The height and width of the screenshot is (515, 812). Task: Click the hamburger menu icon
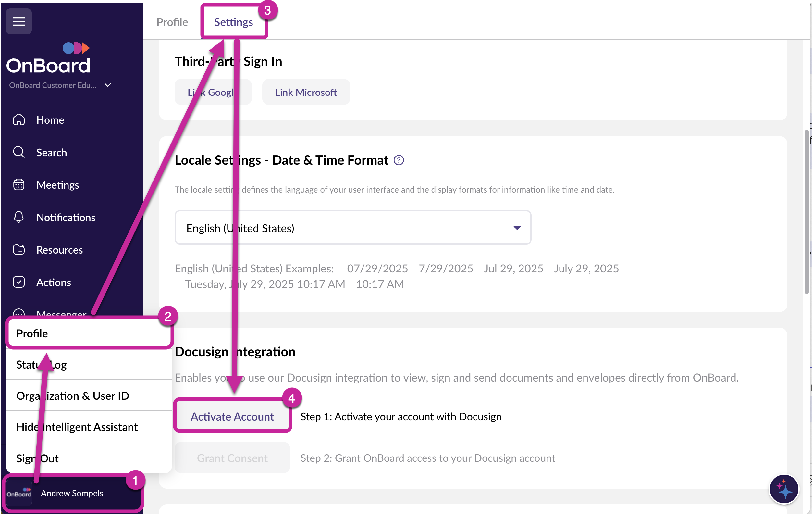(x=19, y=22)
